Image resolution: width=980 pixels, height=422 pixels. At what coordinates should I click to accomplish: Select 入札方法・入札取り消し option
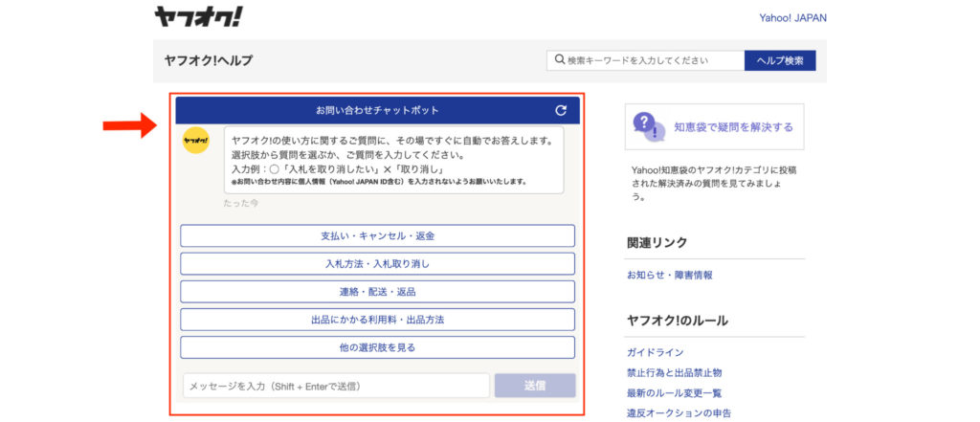[x=377, y=264]
